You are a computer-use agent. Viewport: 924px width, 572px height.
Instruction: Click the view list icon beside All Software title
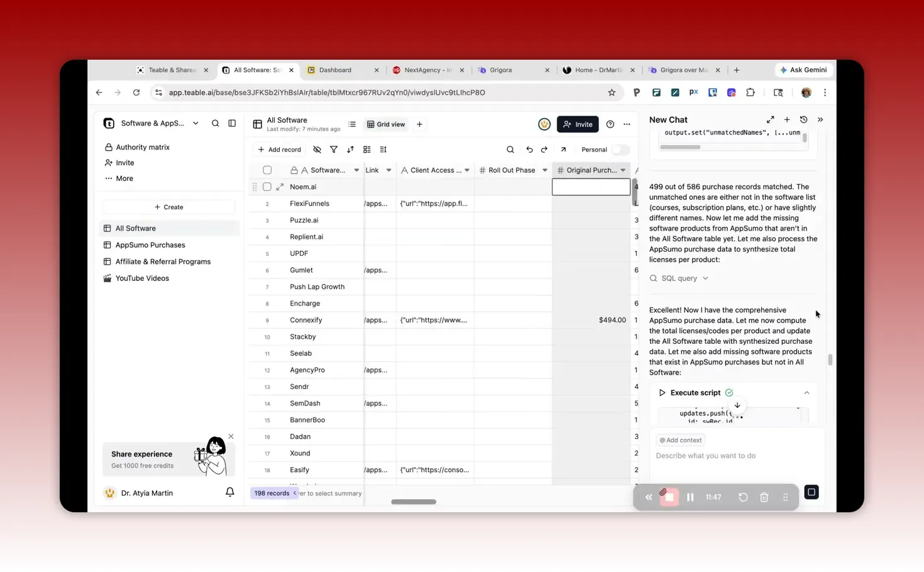[x=352, y=124]
